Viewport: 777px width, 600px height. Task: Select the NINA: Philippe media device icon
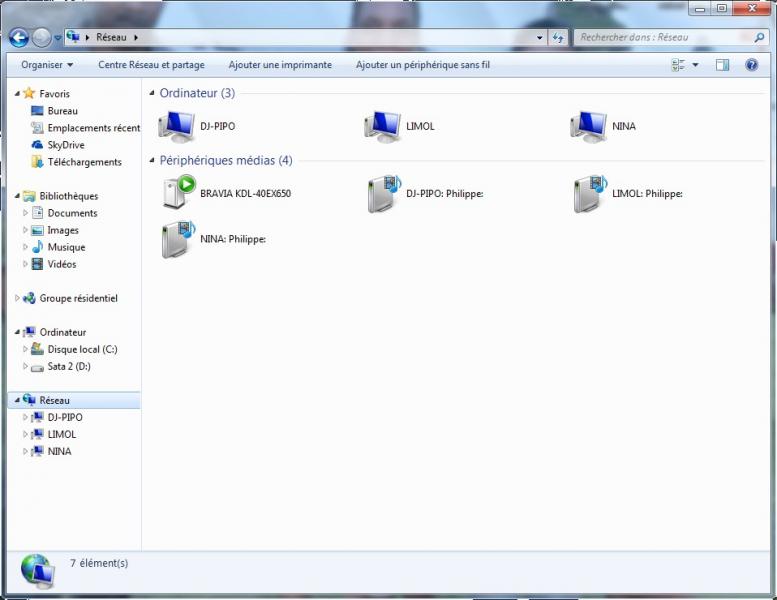tap(180, 240)
